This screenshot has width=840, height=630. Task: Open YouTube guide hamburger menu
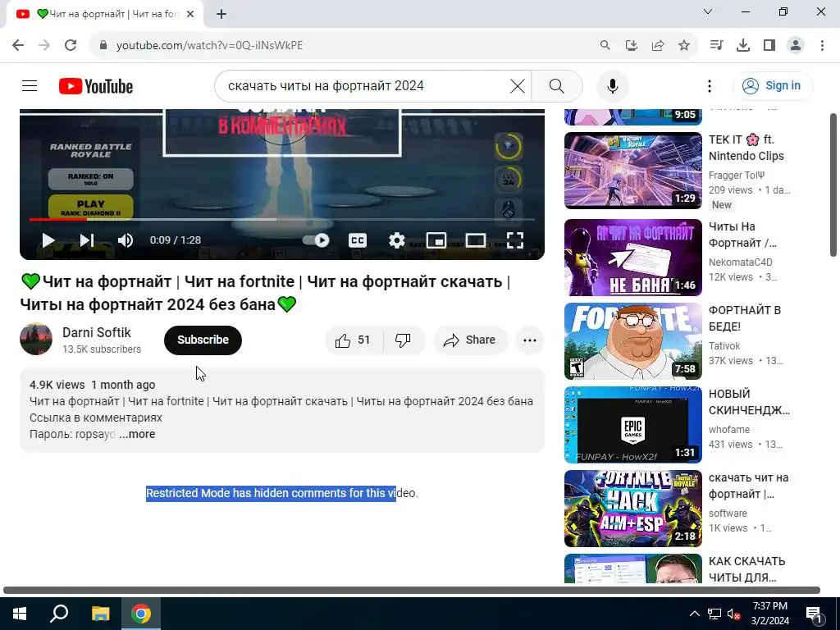point(30,85)
